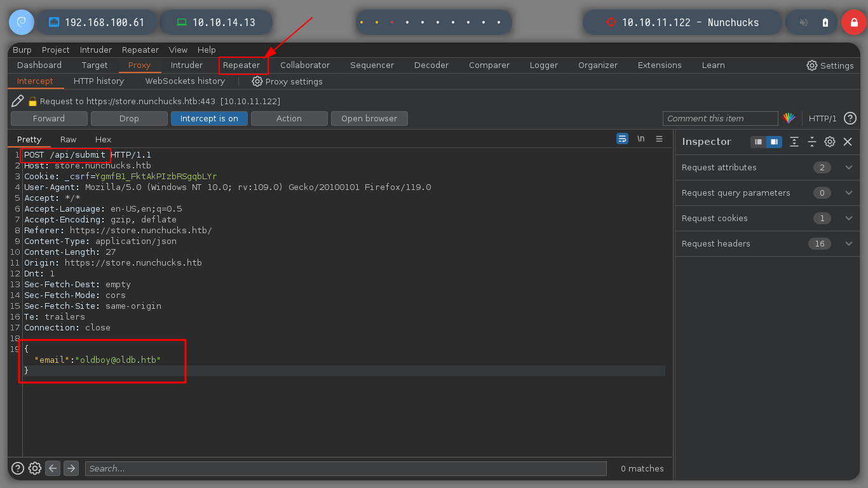Forward the intercepted request
Screen dimensions: 868x488
coord(49,118)
